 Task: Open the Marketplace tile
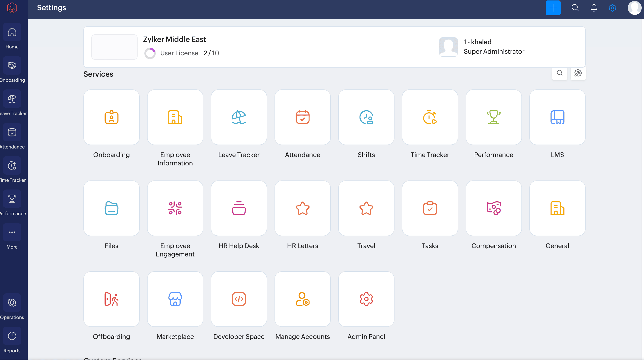(x=175, y=299)
